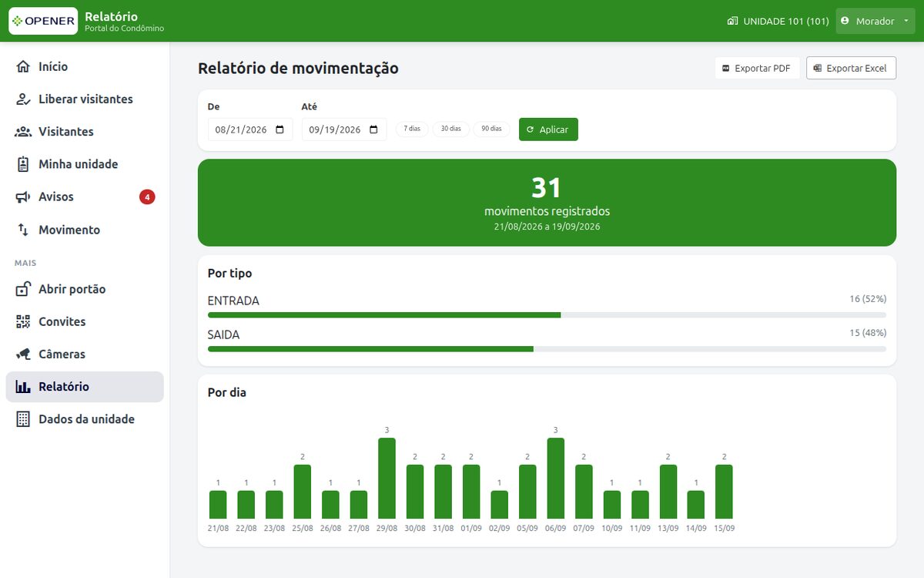Open Câmeras page in the sidebar
This screenshot has width=924, height=578.
point(85,355)
